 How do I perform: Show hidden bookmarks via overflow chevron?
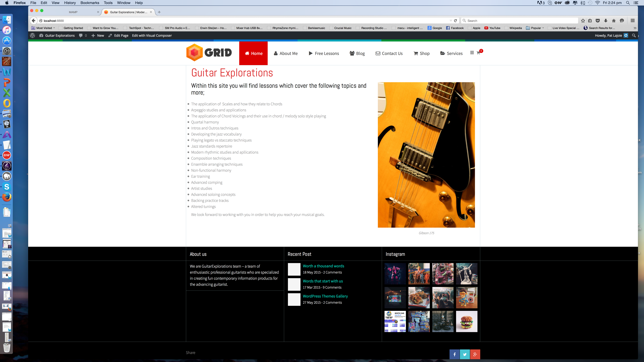[635, 28]
